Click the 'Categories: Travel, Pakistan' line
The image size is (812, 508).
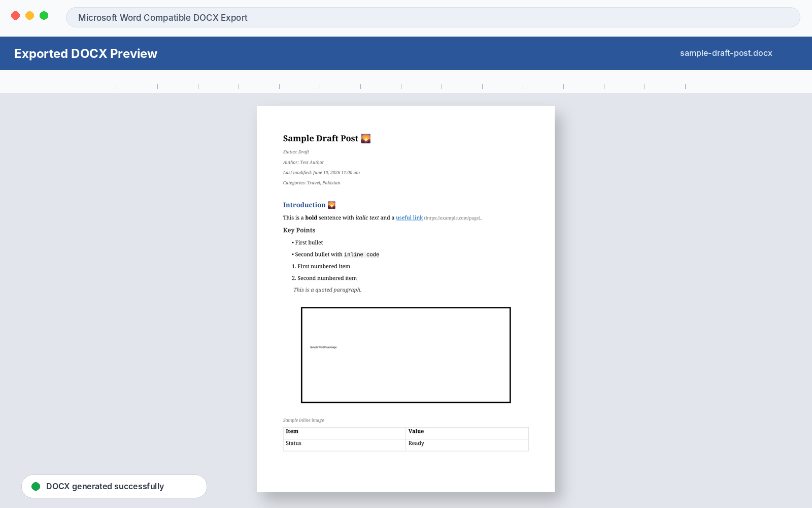(x=312, y=183)
